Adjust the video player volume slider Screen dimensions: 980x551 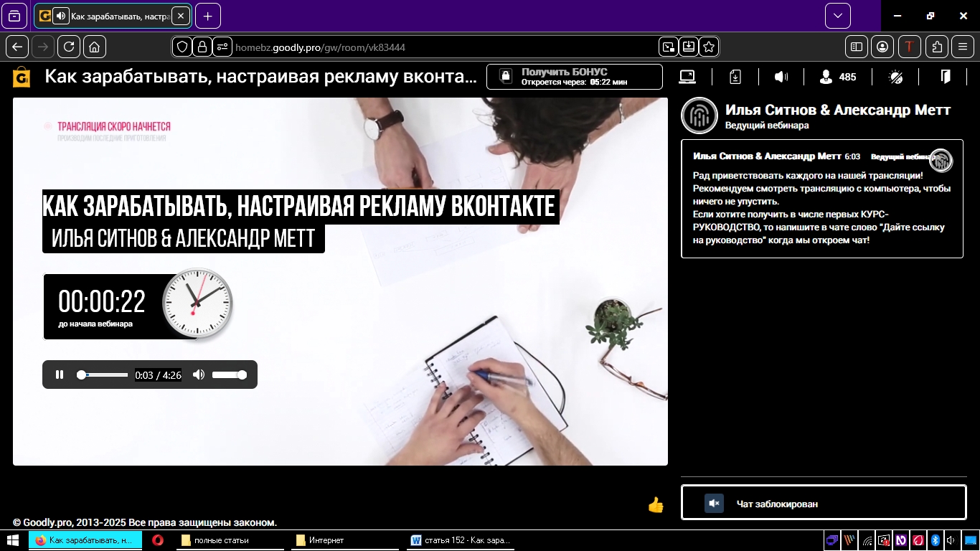(x=228, y=375)
